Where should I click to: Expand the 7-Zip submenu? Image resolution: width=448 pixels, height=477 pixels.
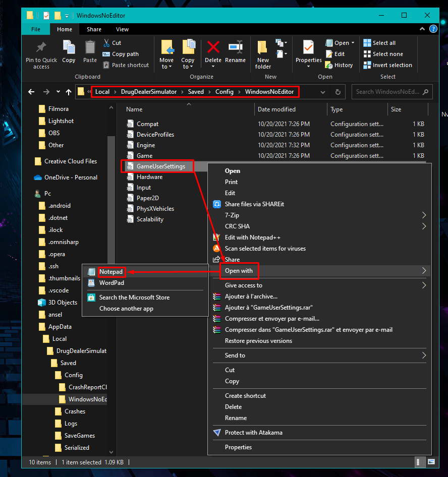(x=424, y=215)
